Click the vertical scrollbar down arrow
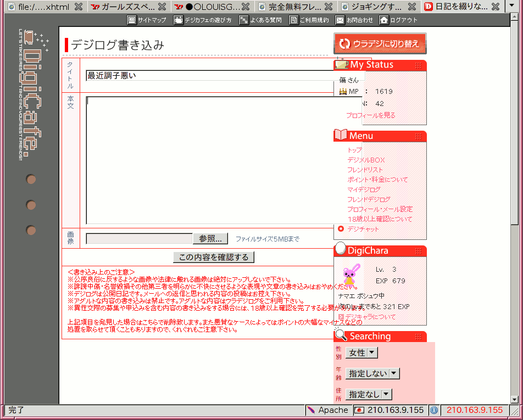The image size is (523, 420). pyautogui.click(x=514, y=400)
